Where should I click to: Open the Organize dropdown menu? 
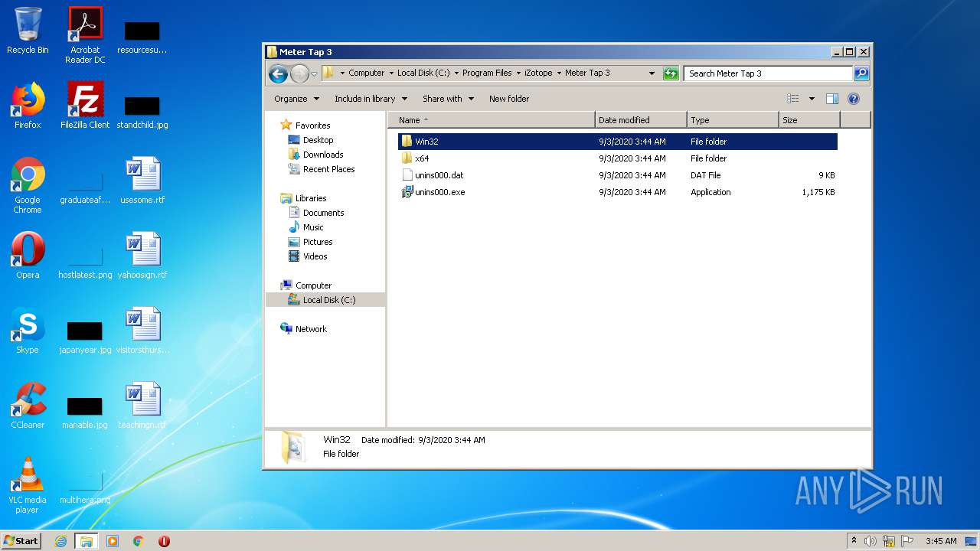point(296,99)
